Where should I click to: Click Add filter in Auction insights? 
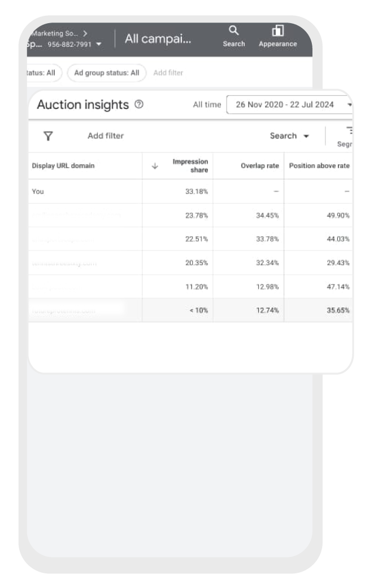106,135
